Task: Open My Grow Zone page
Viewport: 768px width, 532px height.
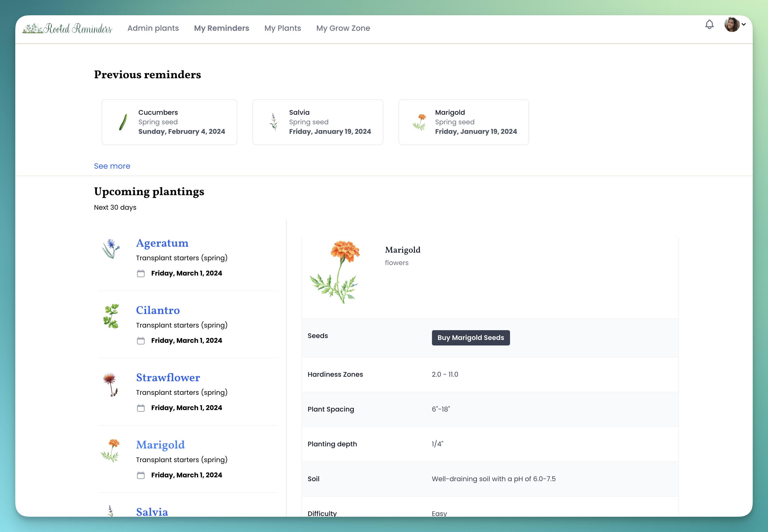Action: tap(343, 28)
